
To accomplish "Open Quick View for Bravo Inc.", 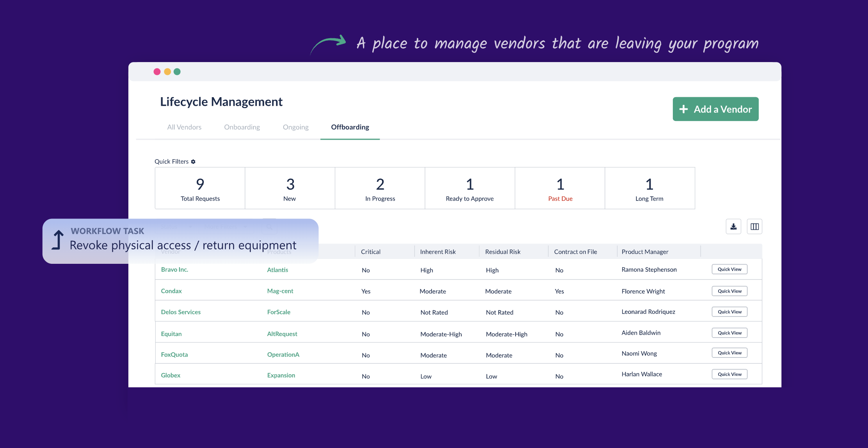I will pyautogui.click(x=729, y=269).
